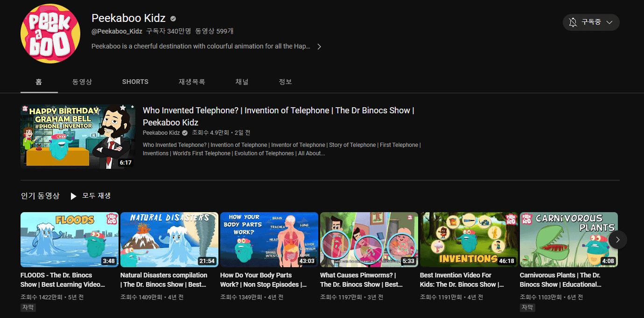Open the FLOODS video thumbnail
644x318 pixels.
(x=70, y=240)
